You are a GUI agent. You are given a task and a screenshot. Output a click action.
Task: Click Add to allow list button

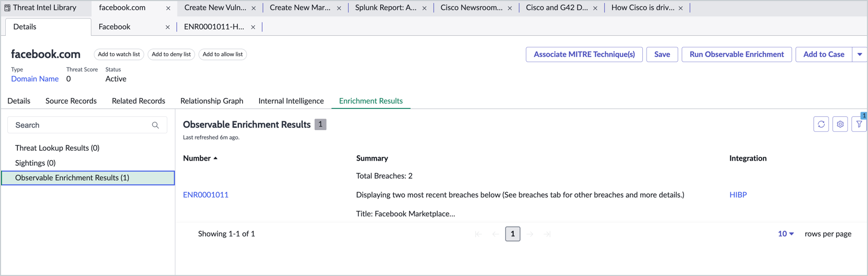[223, 54]
